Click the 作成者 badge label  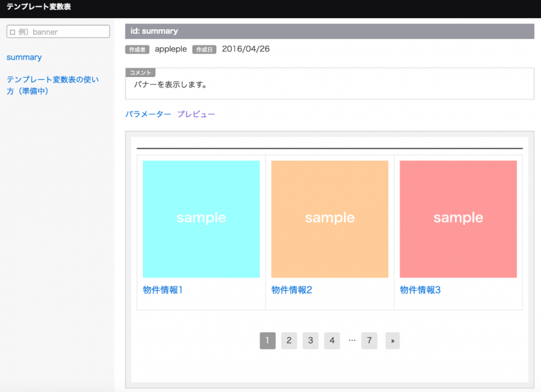click(x=137, y=50)
